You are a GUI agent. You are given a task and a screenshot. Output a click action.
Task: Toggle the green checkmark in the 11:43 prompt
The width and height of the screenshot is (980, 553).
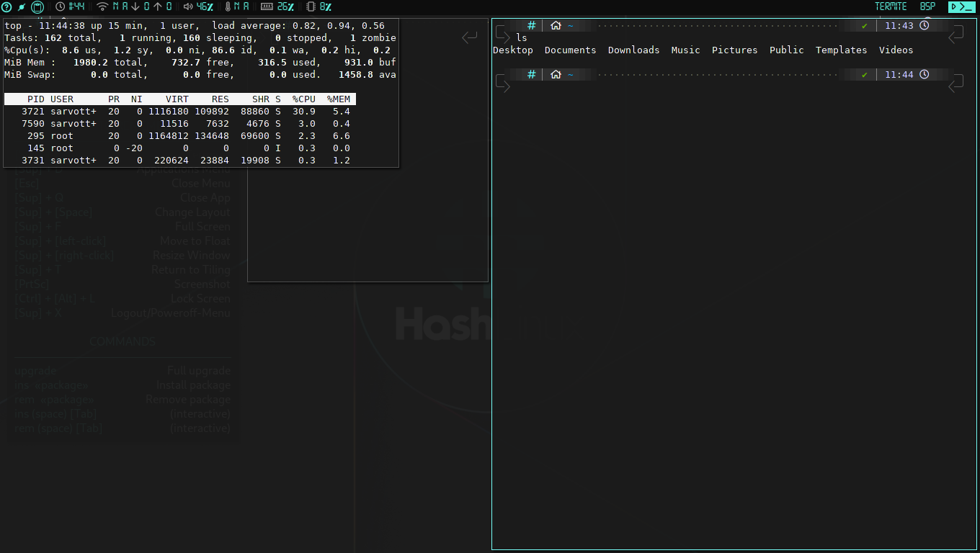pyautogui.click(x=863, y=24)
